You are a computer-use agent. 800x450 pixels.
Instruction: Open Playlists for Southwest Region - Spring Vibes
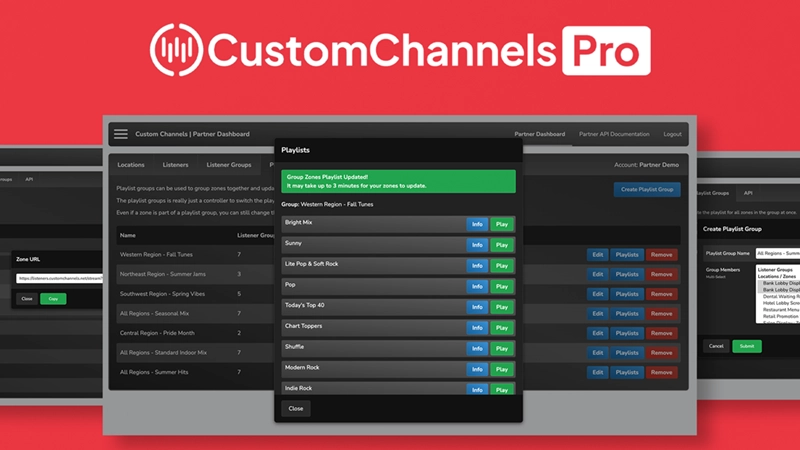[627, 294]
